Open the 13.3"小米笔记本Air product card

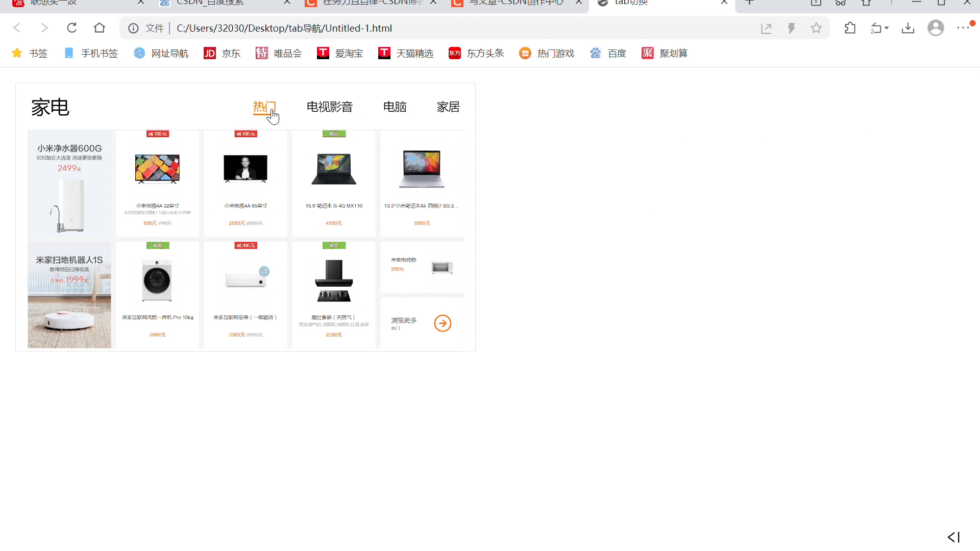[422, 183]
